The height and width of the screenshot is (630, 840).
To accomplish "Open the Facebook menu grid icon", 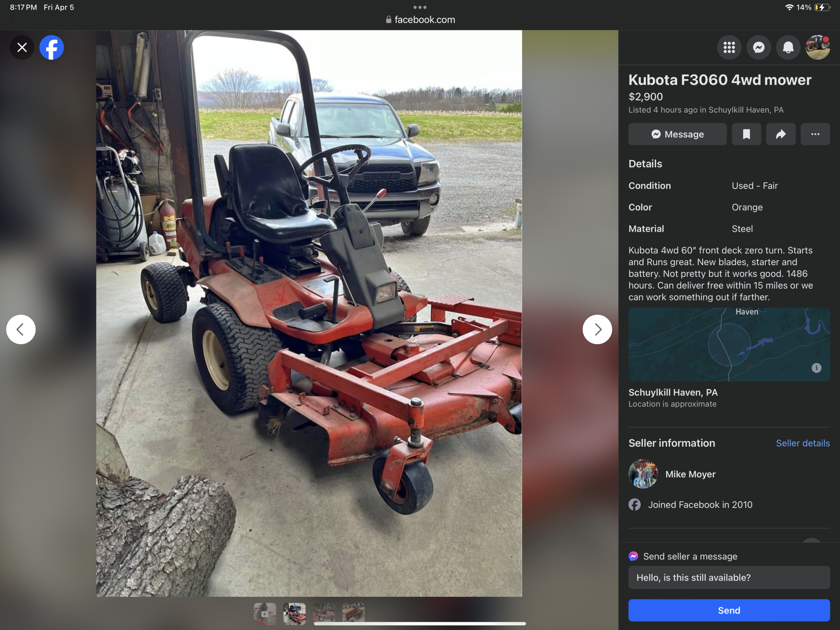I will pyautogui.click(x=729, y=47).
